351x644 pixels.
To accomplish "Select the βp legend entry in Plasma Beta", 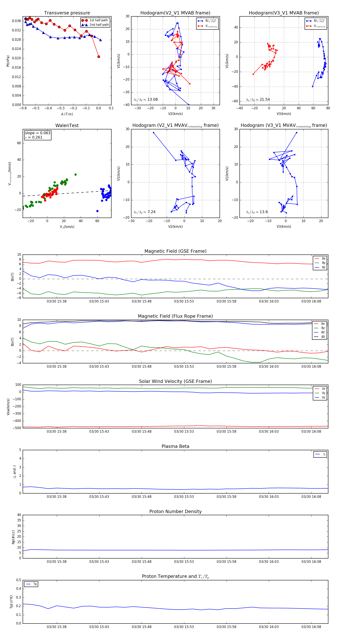I will point(321,454).
